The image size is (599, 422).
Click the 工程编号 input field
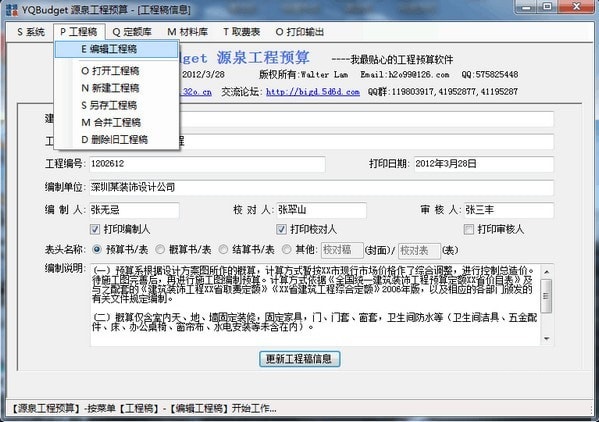pos(207,164)
